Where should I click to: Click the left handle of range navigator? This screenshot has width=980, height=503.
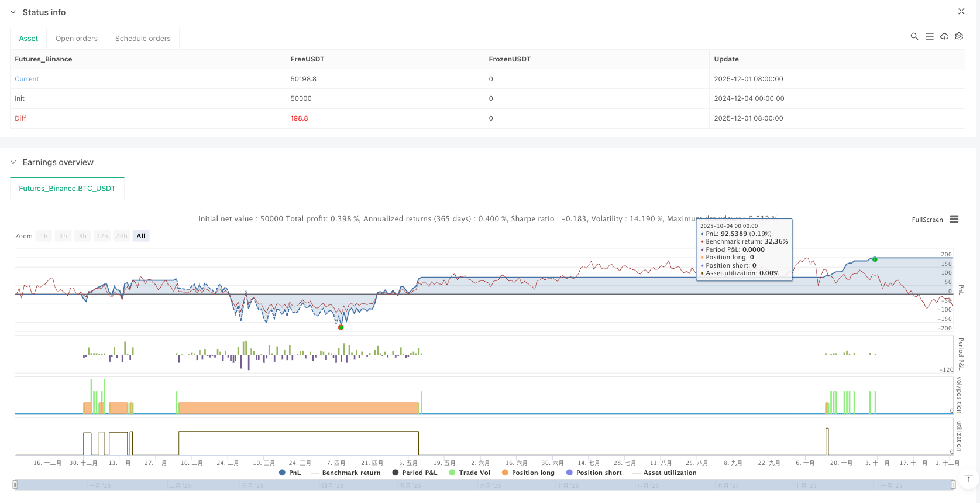pyautogui.click(x=15, y=484)
